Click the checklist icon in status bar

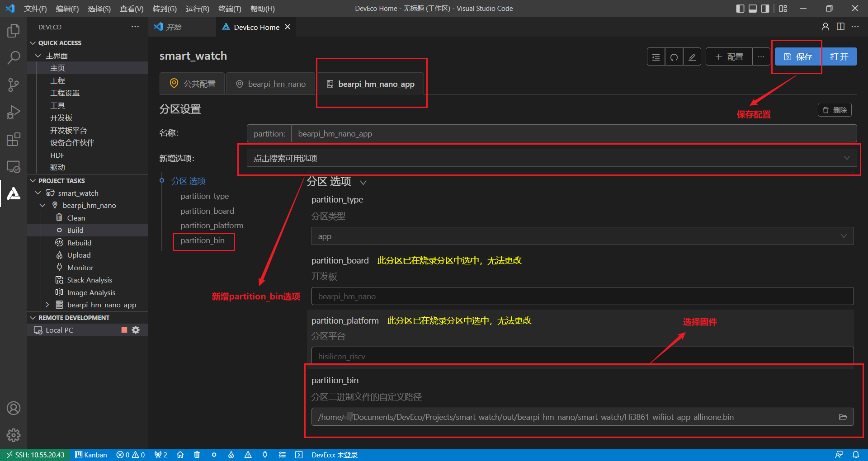282,455
